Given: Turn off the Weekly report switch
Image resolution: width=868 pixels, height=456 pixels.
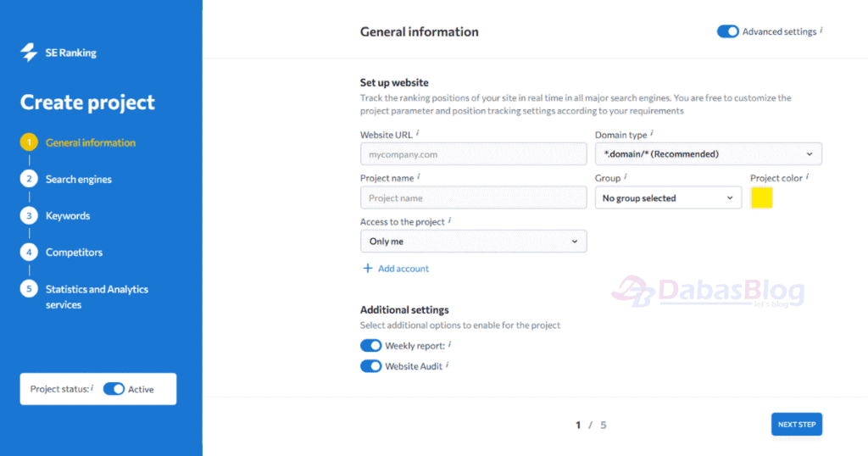Looking at the screenshot, I should tap(371, 345).
